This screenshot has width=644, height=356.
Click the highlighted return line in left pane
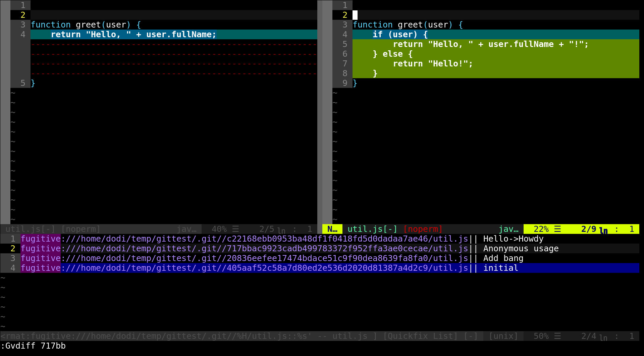(133, 35)
